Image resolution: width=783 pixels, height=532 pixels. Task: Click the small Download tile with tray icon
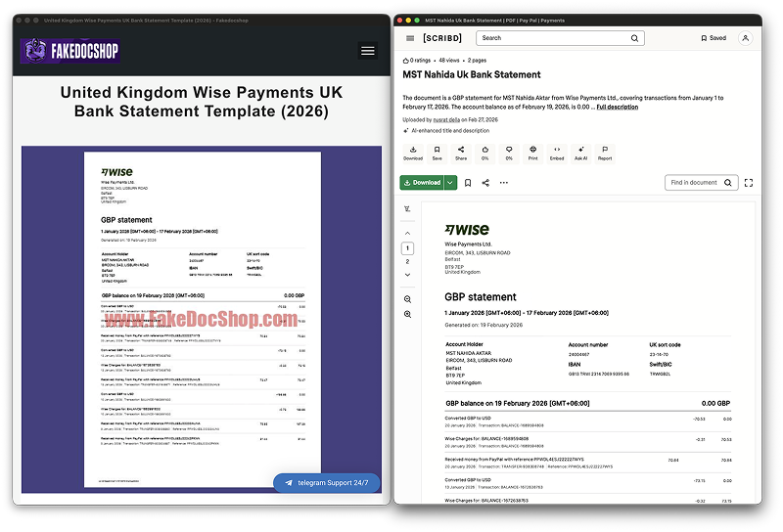coord(413,153)
